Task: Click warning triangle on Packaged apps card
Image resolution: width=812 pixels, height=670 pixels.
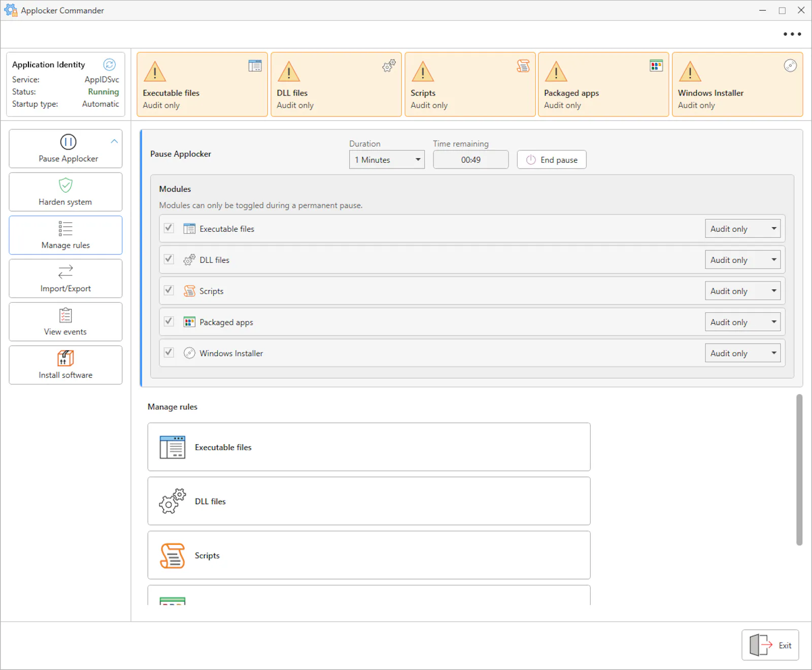Action: [556, 72]
